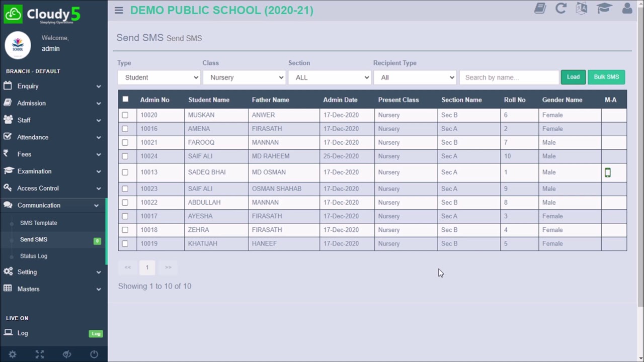Screen dimensions: 644x362
Task: Open SMS Template submenu item
Action: 38,223
